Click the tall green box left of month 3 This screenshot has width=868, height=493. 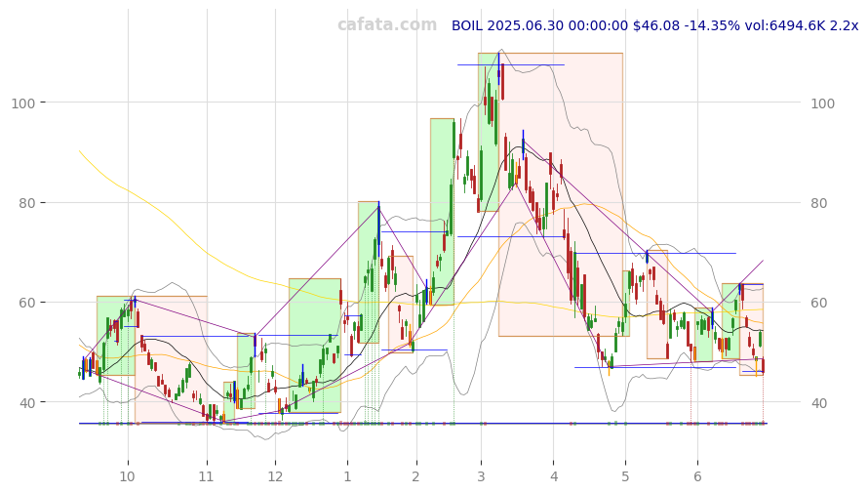tap(443, 212)
